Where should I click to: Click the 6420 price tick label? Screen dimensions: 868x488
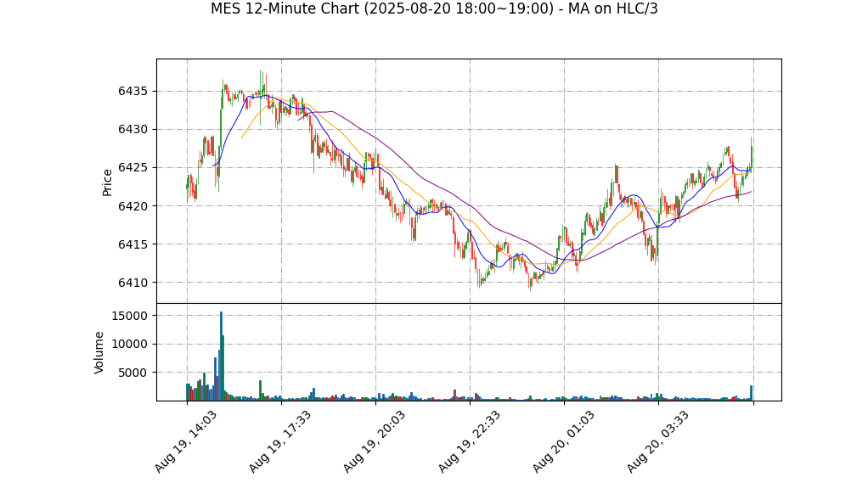pyautogui.click(x=133, y=206)
